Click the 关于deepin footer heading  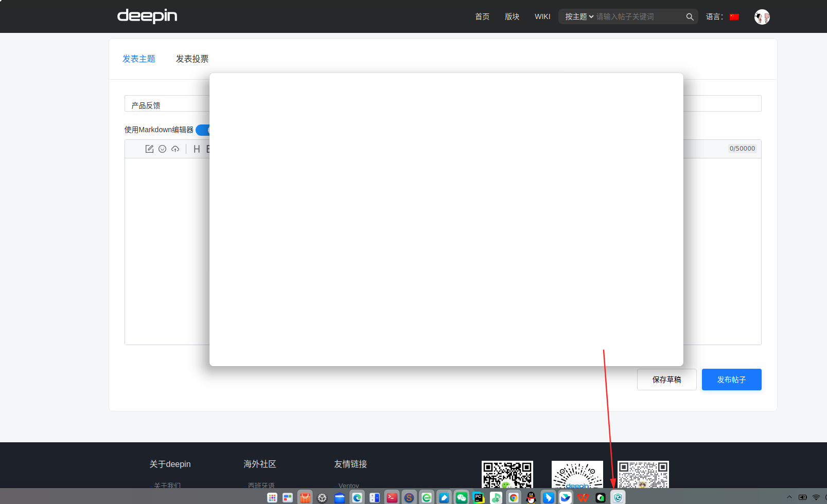170,464
